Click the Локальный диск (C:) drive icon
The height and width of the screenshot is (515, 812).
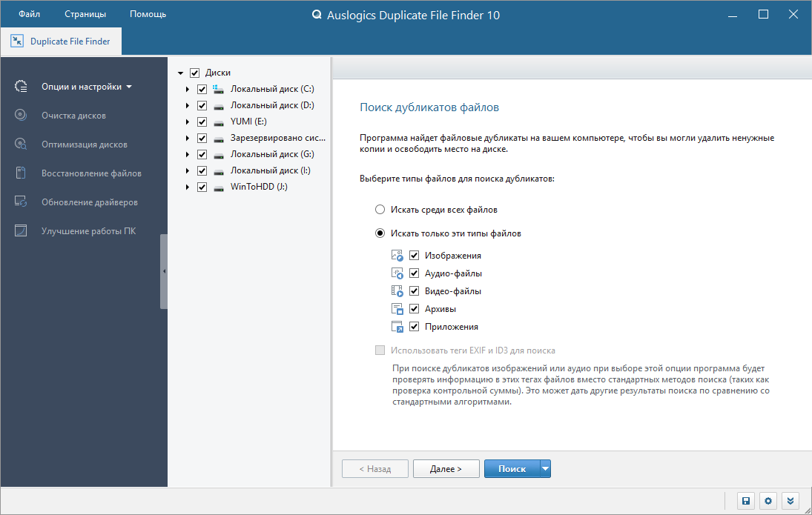(219, 89)
